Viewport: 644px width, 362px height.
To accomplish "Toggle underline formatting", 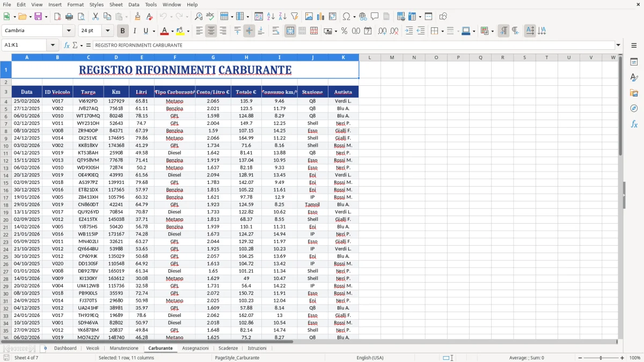I will click(x=145, y=31).
